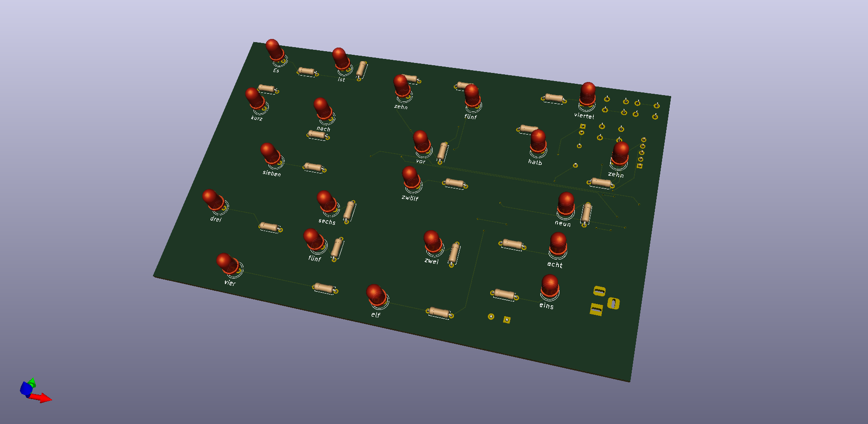Click the green Y-axis arrow of the gizmo

click(x=32, y=382)
